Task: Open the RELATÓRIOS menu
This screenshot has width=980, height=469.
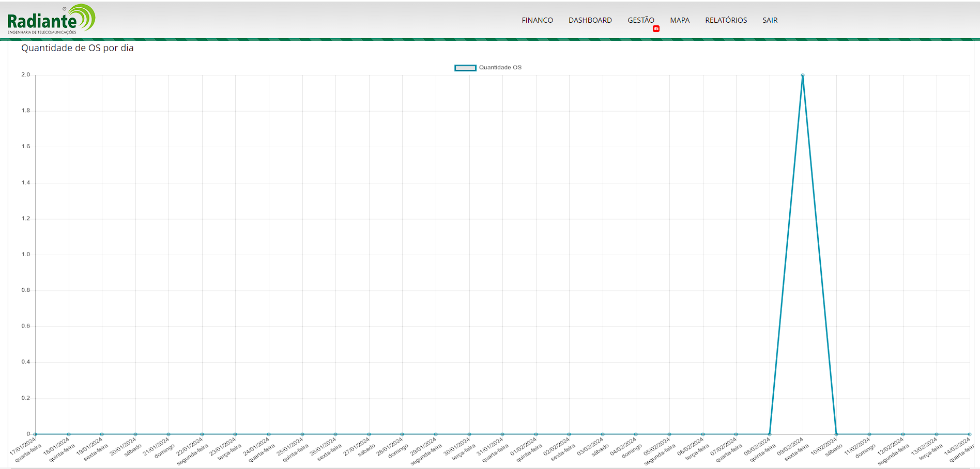Action: point(726,20)
